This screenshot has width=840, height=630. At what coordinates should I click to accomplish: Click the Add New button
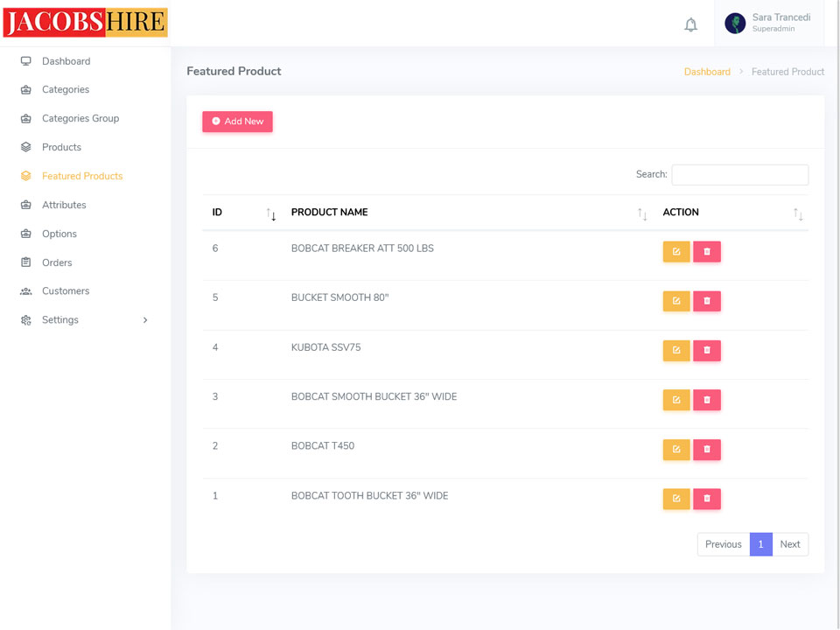[x=237, y=122]
